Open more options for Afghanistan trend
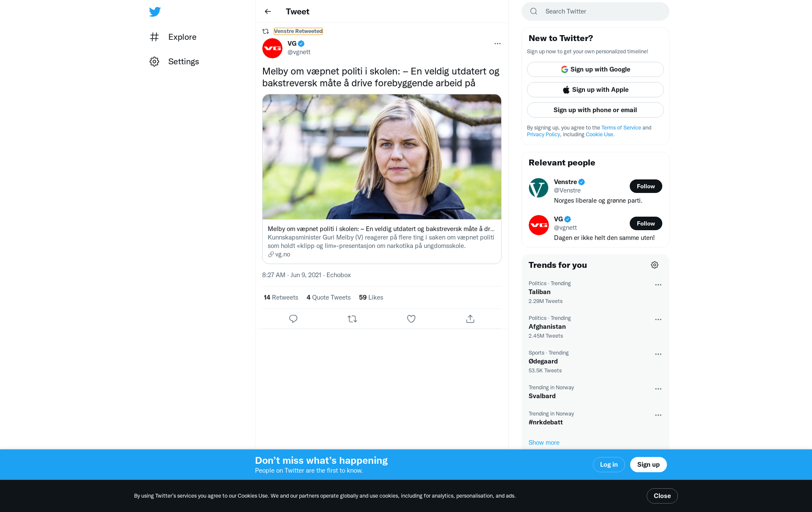Screen dimensions: 812x512 pos(658,319)
